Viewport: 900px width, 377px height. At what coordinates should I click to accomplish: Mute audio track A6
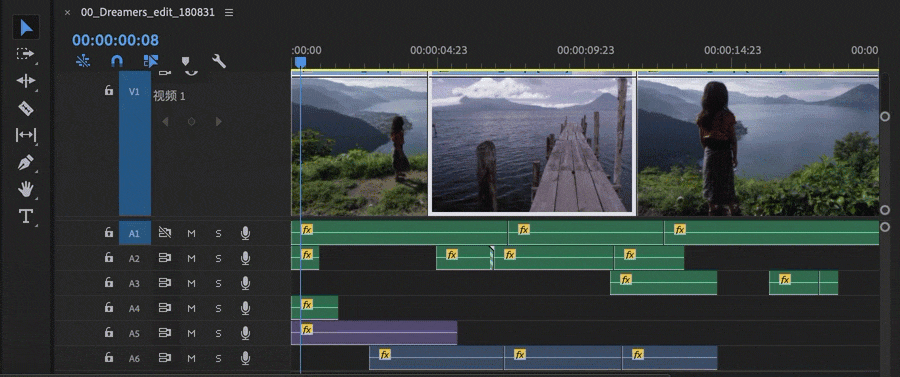[192, 358]
